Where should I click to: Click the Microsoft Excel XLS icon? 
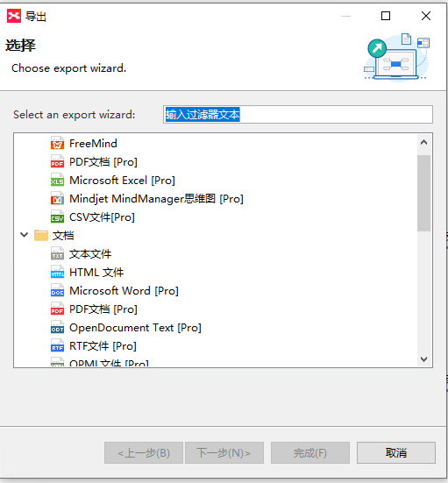click(x=57, y=181)
